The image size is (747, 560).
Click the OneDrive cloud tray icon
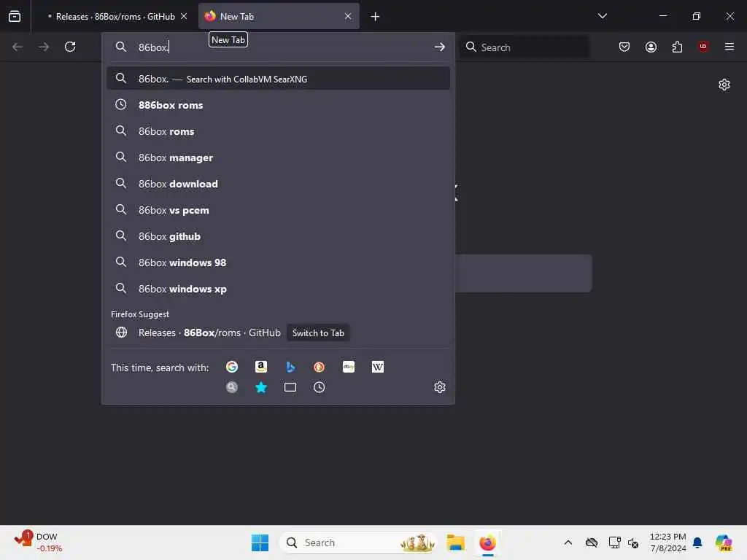click(x=592, y=542)
